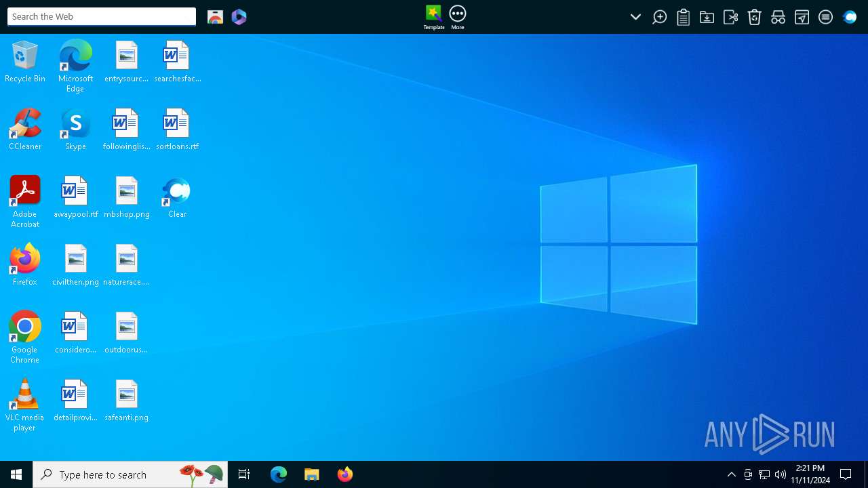
Task: Click the navigation arrow window icon in the top bar
Action: click(802, 17)
